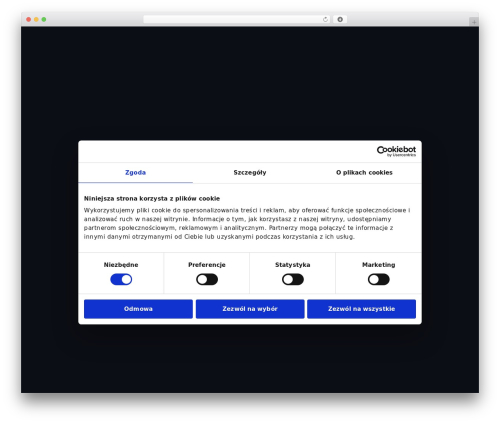Enable the Marketing cookies switch
This screenshot has height=423, width=500.
point(379,279)
